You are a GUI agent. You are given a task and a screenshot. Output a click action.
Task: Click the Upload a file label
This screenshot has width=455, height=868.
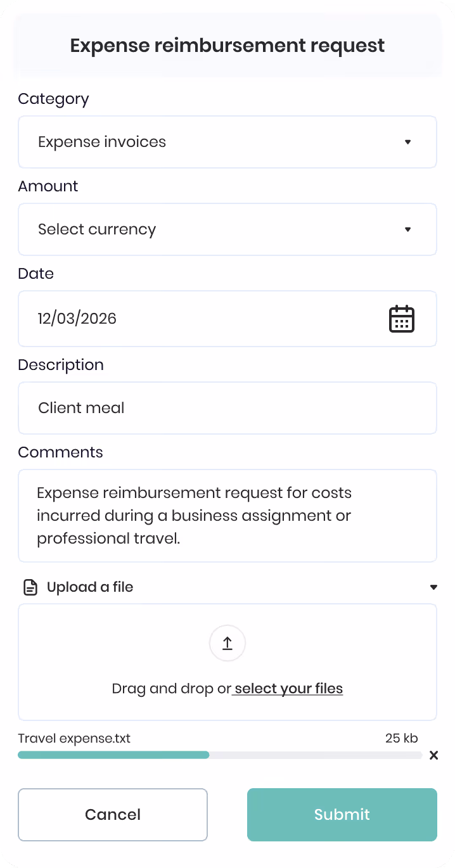tap(90, 587)
